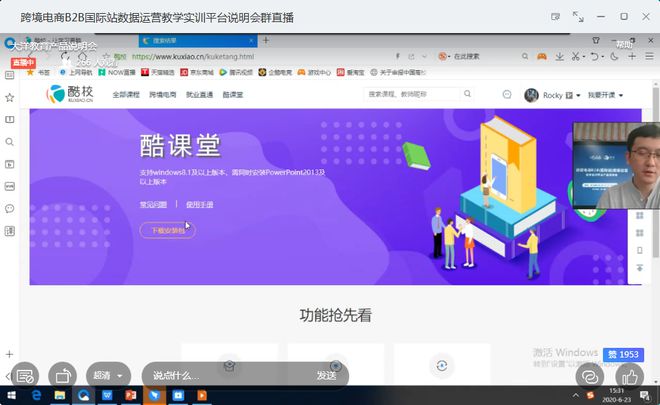660x405 pixels.
Task: Click the page vertical scrollbar
Action: point(656,173)
